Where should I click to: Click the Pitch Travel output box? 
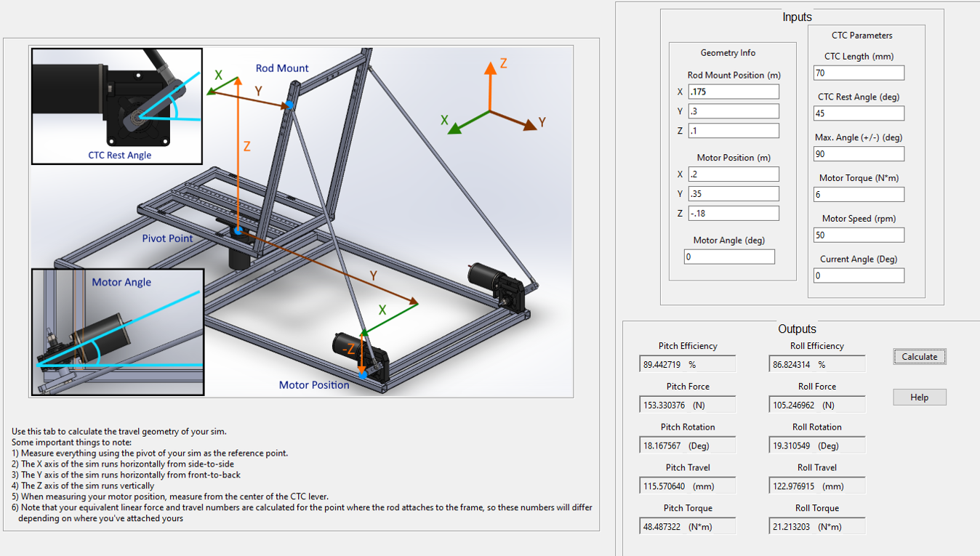coord(688,486)
